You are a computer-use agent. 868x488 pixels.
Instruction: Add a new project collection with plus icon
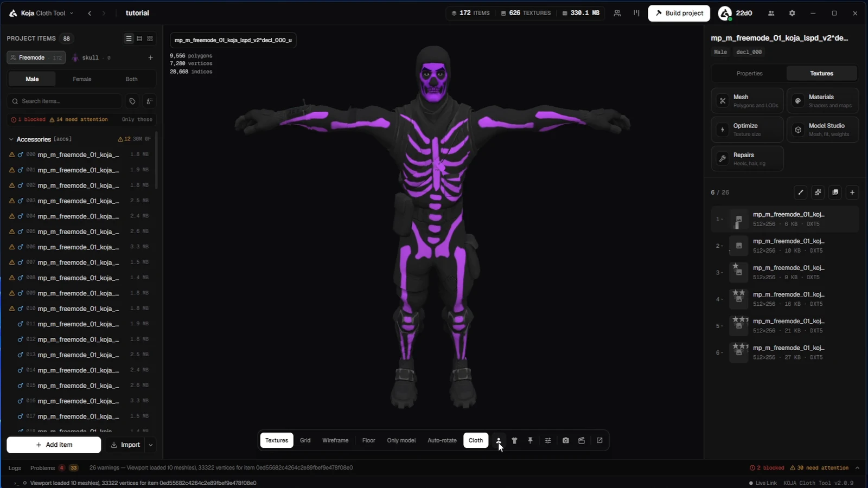click(x=150, y=57)
